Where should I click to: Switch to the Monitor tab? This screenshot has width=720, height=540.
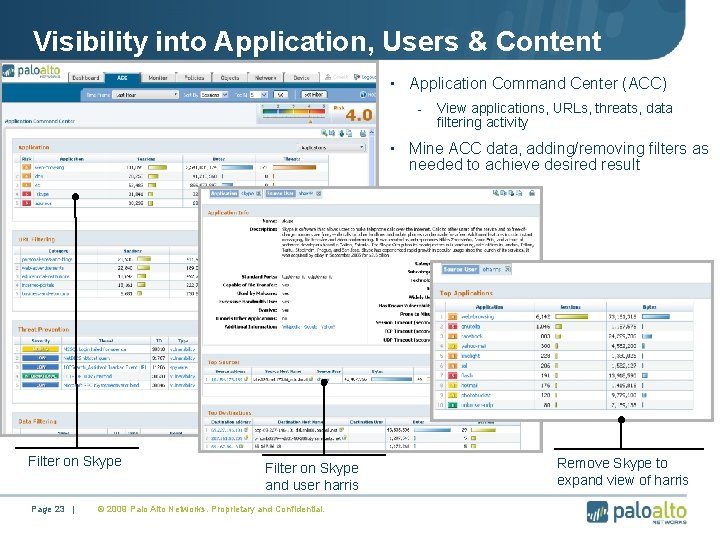pos(158,78)
